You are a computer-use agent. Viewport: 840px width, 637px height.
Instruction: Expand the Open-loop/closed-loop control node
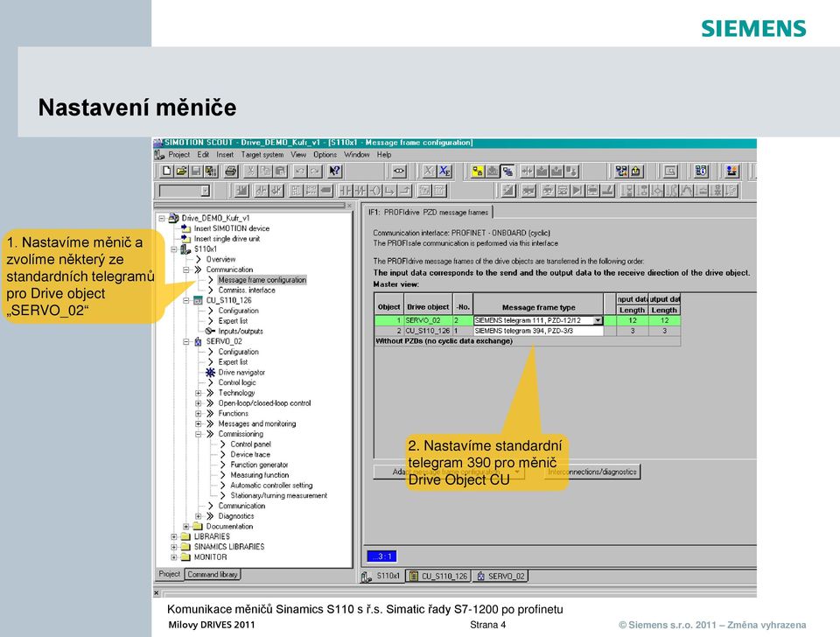(199, 402)
